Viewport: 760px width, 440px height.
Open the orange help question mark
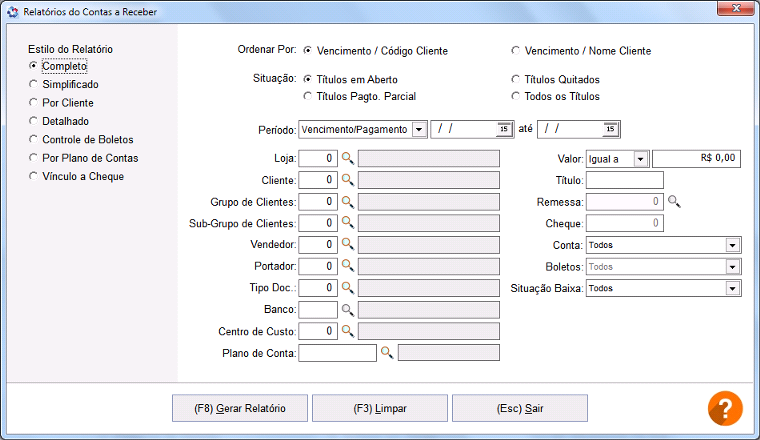click(725, 409)
